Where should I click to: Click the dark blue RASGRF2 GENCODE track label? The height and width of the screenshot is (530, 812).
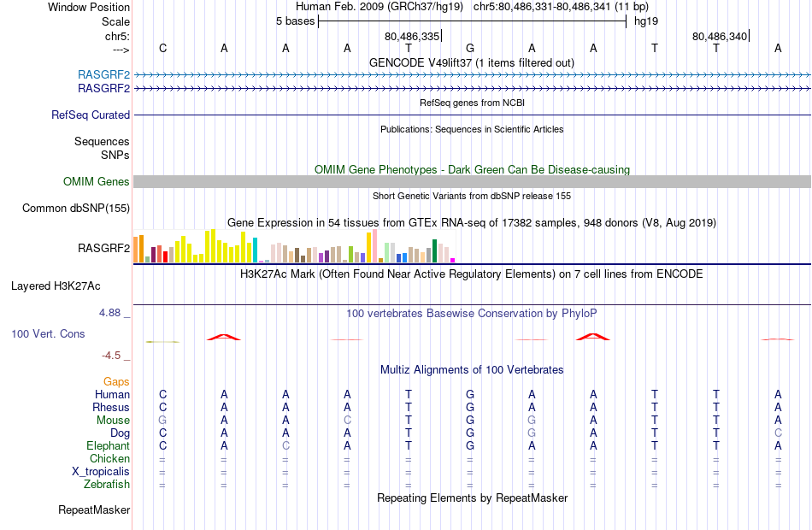[103, 89]
